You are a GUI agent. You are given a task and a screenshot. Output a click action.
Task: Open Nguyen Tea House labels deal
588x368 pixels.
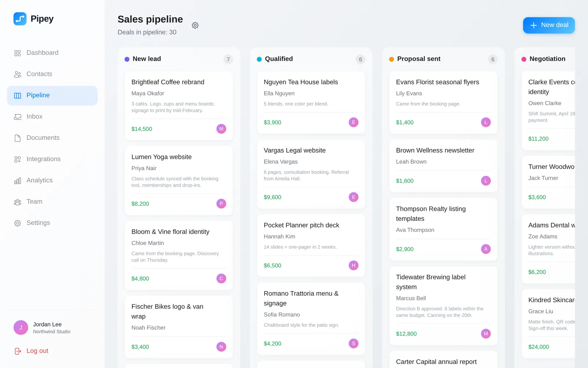pos(311,103)
